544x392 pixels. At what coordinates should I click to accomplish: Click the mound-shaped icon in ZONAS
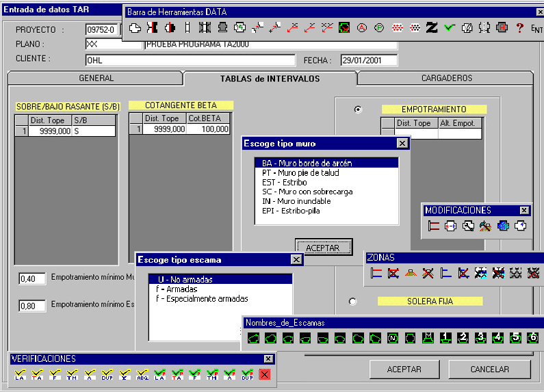[x=411, y=274]
